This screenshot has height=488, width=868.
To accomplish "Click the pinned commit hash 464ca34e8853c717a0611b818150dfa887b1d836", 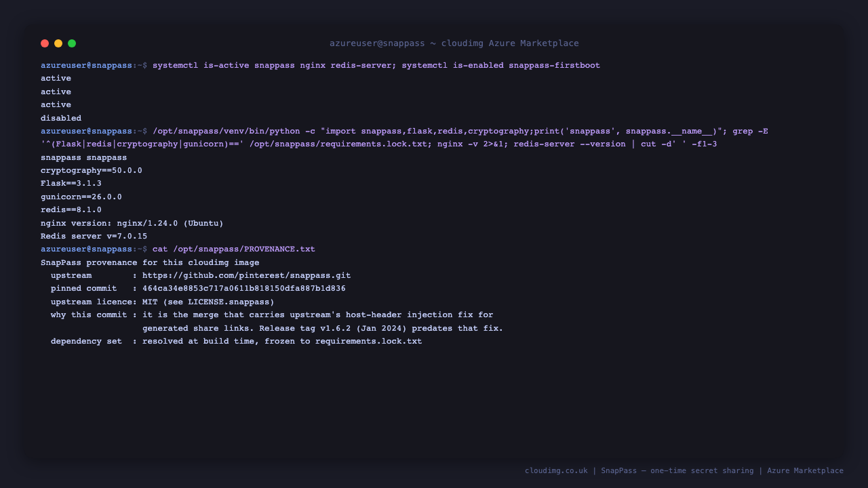I will tap(244, 289).
